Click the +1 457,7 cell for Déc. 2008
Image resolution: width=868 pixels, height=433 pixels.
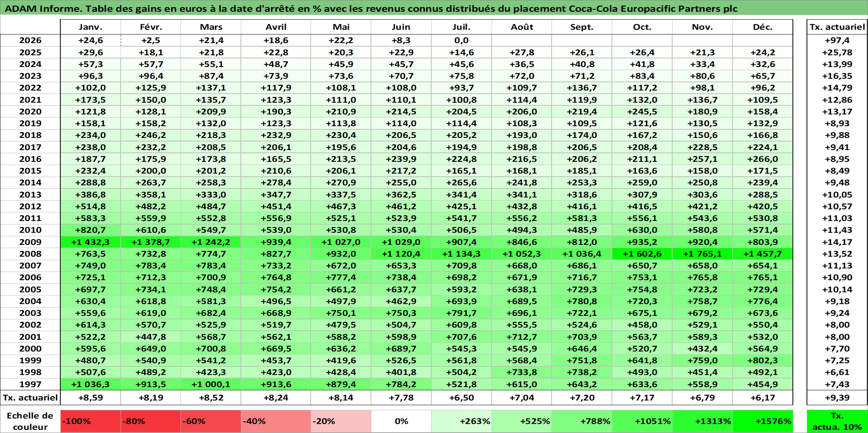[x=763, y=254]
